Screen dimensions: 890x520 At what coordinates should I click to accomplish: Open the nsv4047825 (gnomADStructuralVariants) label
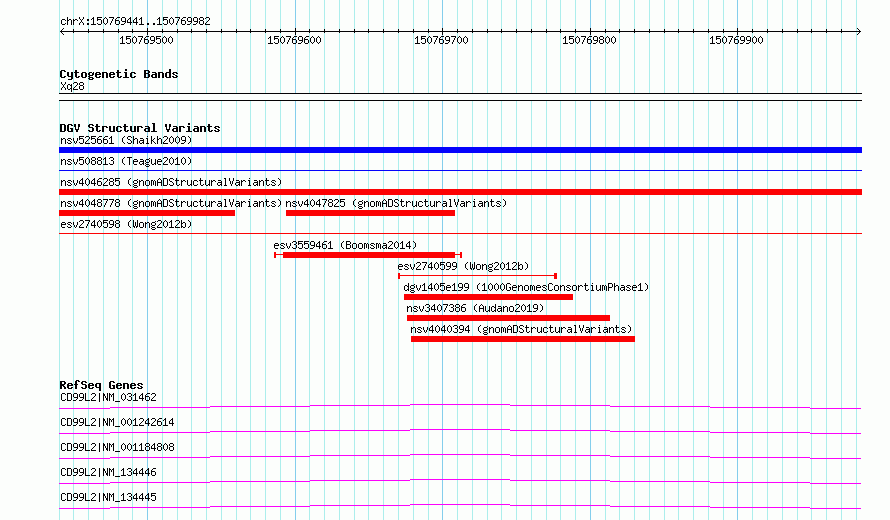tap(396, 203)
